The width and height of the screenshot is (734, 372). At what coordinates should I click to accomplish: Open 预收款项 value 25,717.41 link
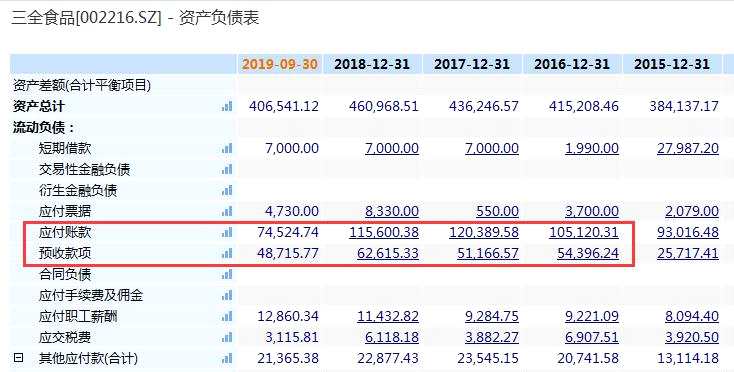tap(688, 254)
